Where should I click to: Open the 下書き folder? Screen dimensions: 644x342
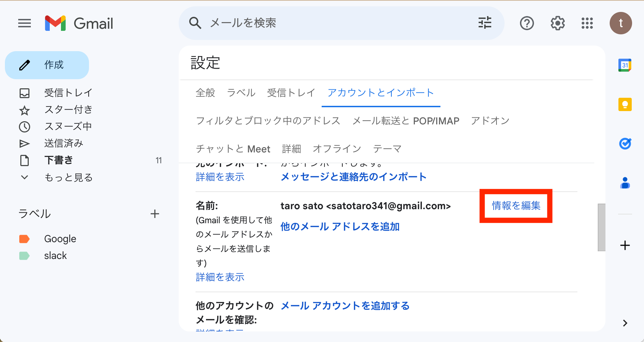[59, 160]
